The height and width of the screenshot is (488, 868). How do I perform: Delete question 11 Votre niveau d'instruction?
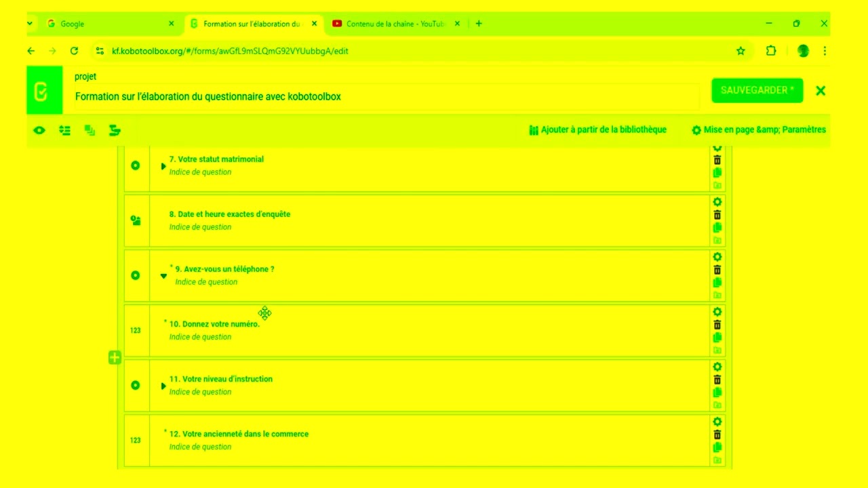(x=717, y=380)
